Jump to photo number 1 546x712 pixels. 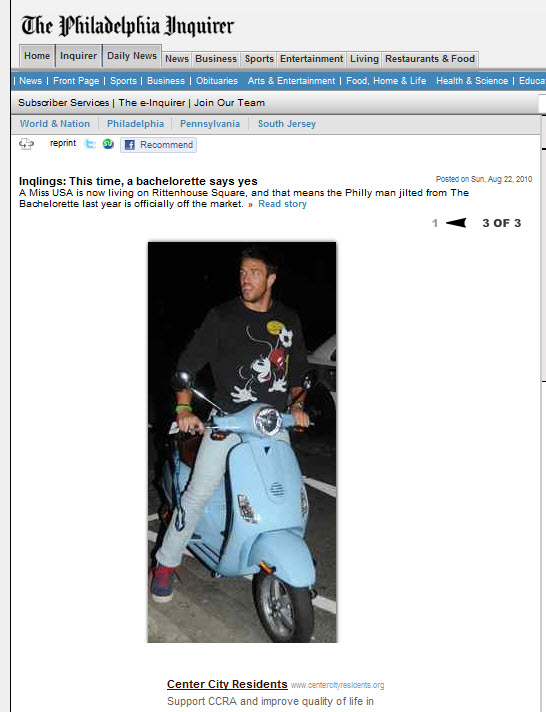435,223
